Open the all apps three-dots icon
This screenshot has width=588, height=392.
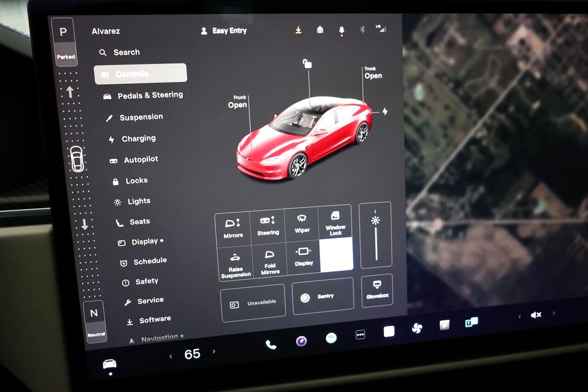click(x=360, y=335)
